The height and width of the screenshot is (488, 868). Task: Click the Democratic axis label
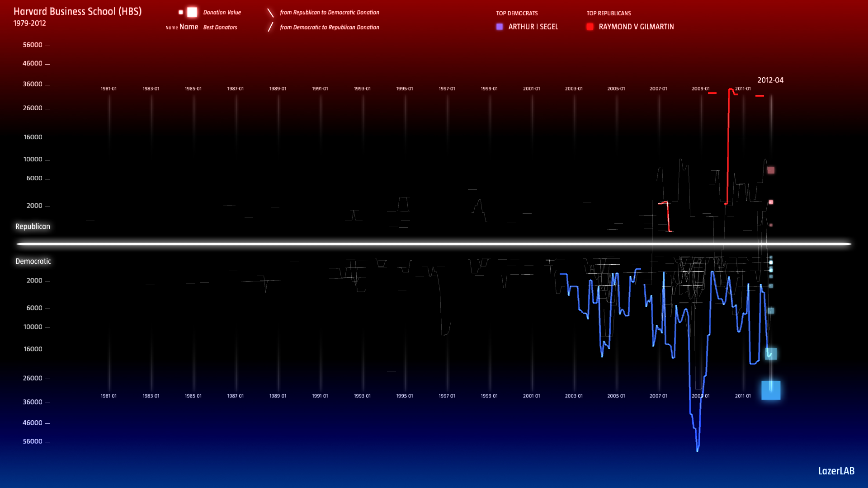tap(33, 261)
